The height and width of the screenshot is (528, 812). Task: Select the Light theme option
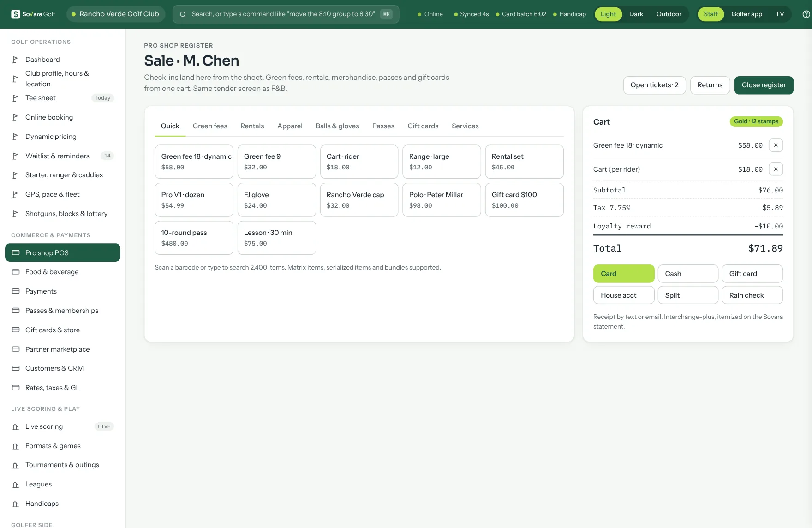point(608,14)
